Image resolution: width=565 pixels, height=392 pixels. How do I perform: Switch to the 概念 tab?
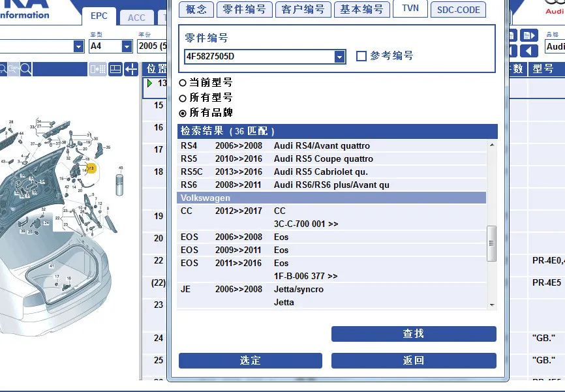point(196,9)
